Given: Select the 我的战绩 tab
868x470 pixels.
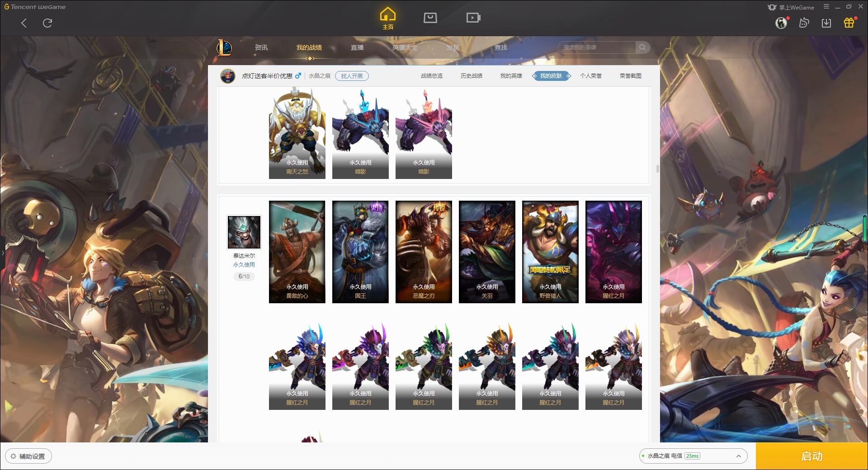Looking at the screenshot, I should click(x=309, y=47).
